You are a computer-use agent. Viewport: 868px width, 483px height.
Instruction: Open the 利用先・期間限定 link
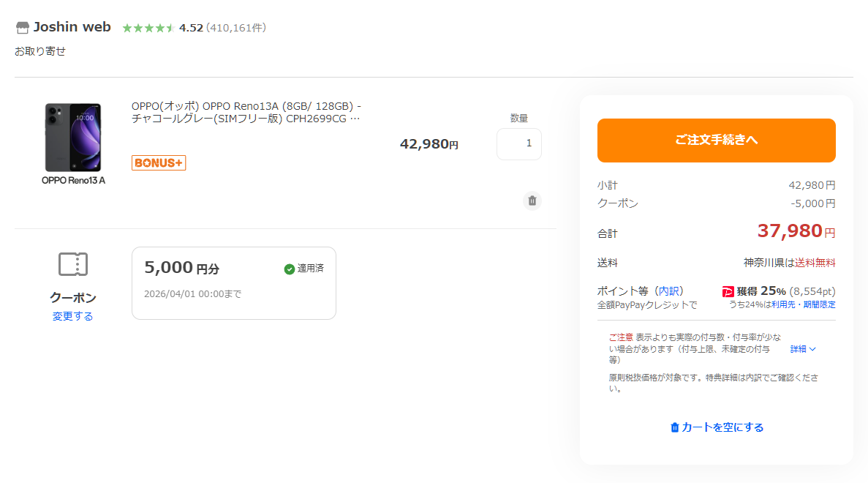click(x=803, y=304)
